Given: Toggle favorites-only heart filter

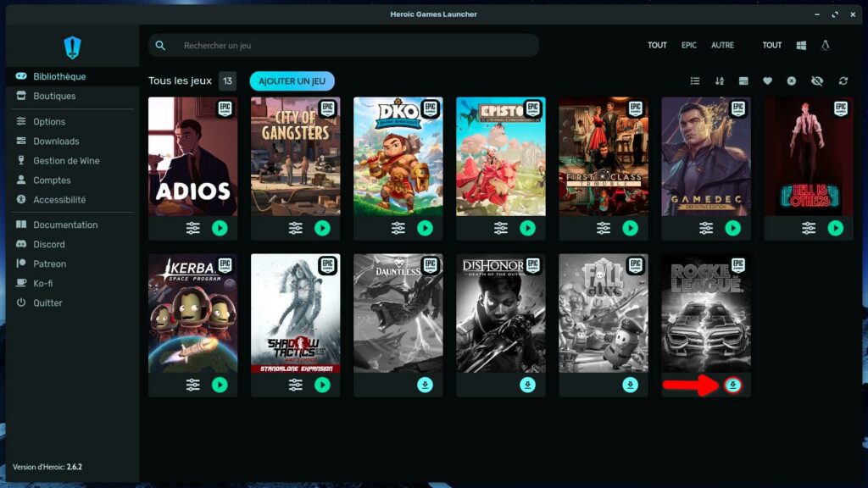Looking at the screenshot, I should [767, 80].
